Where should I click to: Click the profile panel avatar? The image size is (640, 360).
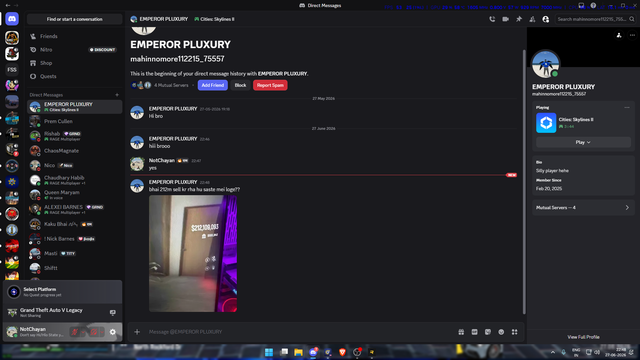tap(546, 64)
